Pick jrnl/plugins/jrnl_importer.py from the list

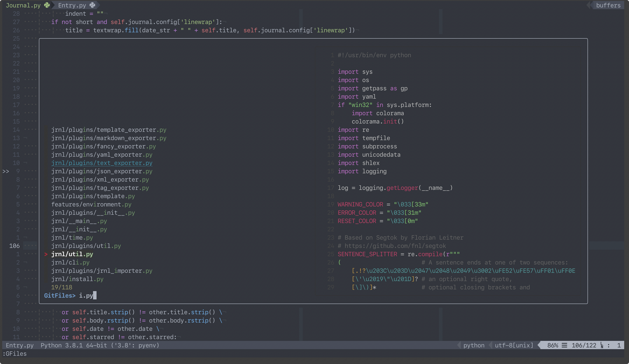(102, 271)
